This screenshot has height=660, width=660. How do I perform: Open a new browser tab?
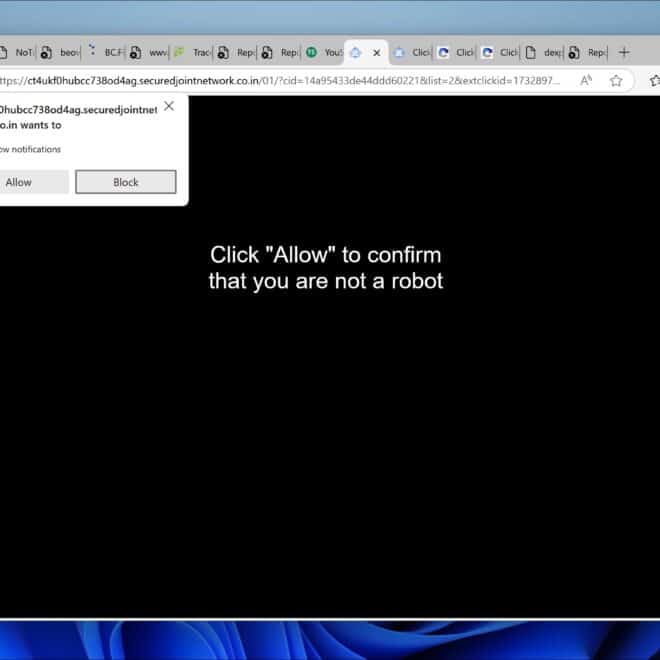tap(624, 53)
